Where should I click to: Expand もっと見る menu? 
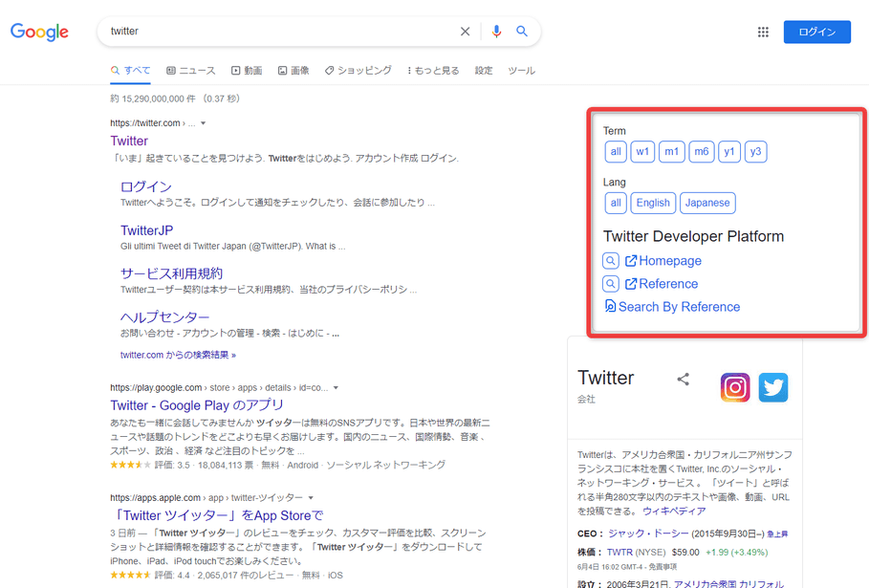[x=433, y=71]
